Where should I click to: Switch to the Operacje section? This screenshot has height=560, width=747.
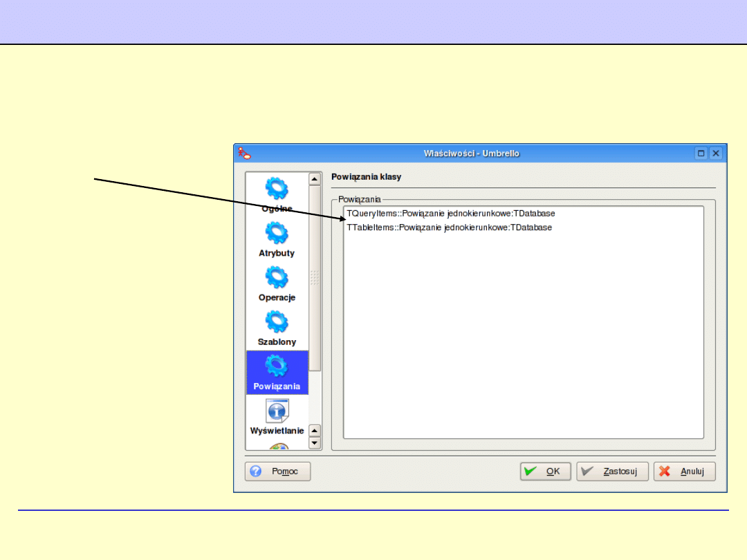click(277, 283)
